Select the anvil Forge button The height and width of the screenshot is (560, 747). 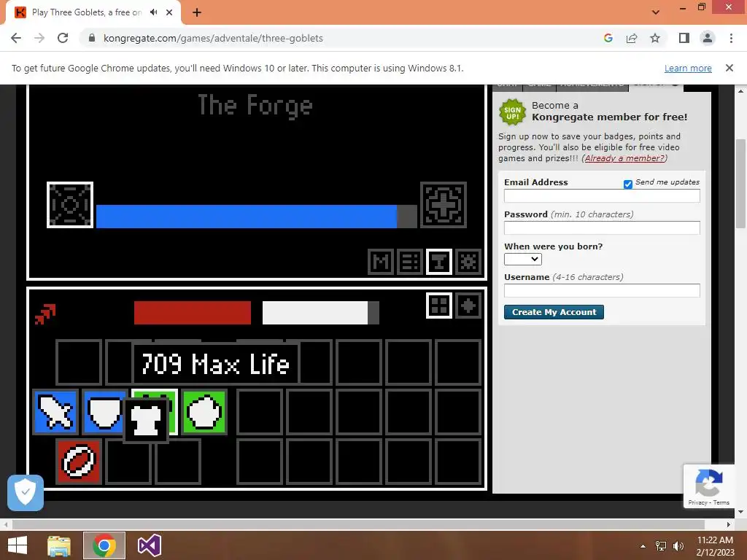click(x=438, y=262)
